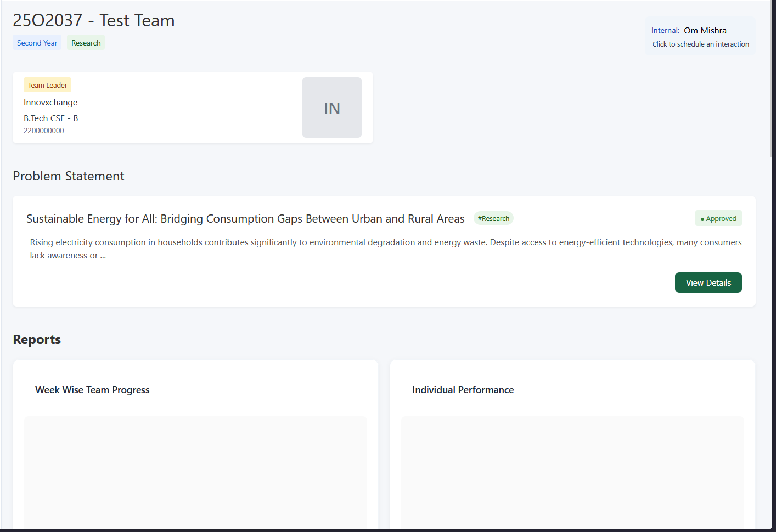Viewport: 776px width, 532px height.
Task: Click to schedule an interaction link
Action: coord(700,44)
